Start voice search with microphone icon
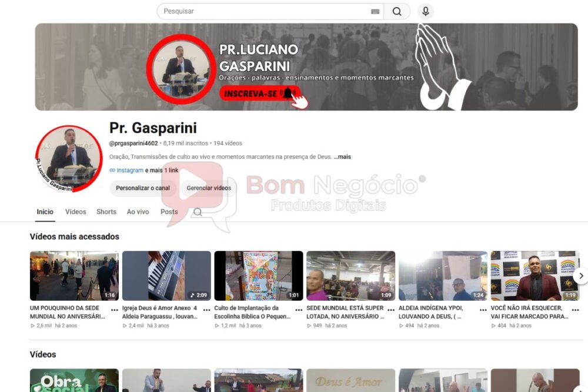The width and height of the screenshot is (588, 392). tap(425, 11)
